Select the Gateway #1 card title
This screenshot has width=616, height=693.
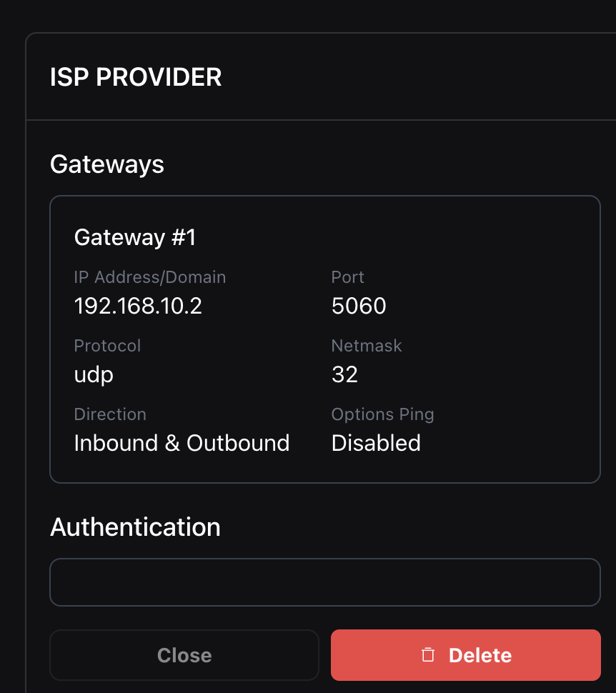tap(135, 237)
